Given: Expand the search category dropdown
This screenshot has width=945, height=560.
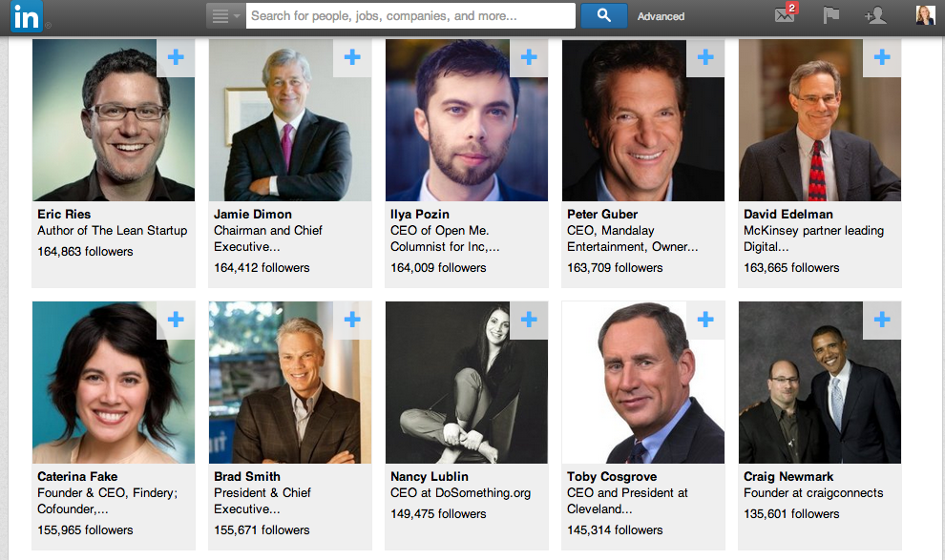Looking at the screenshot, I should pyautogui.click(x=225, y=16).
